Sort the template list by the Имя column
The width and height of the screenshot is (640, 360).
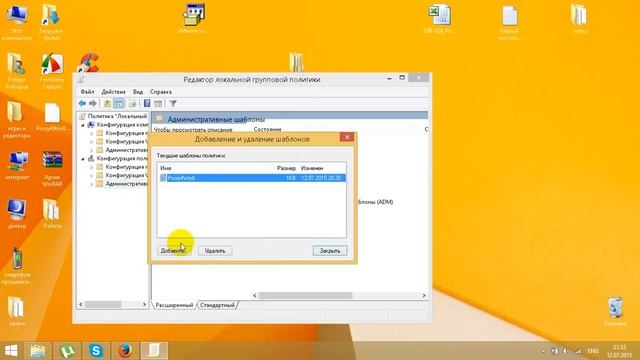[x=166, y=168]
